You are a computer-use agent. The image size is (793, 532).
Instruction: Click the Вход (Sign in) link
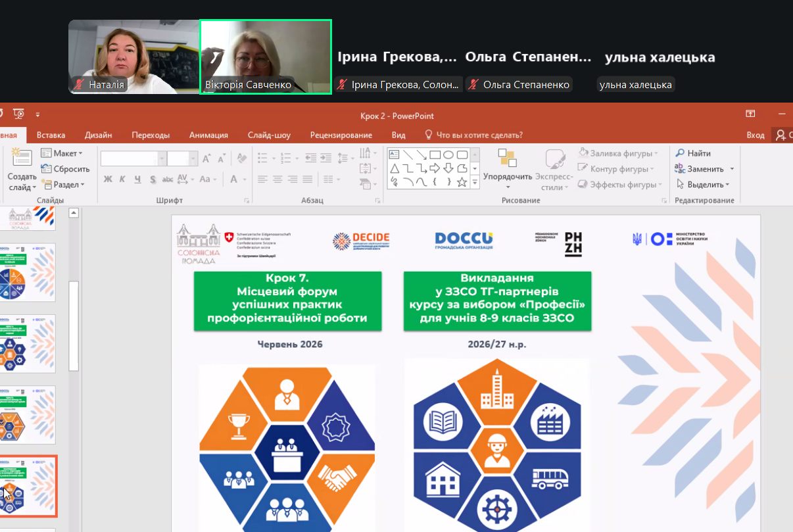point(756,135)
